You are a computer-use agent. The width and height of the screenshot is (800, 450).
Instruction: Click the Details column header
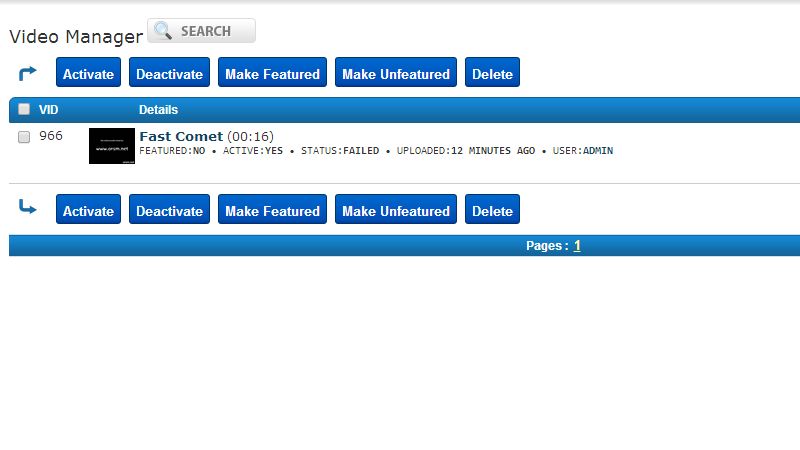158,110
